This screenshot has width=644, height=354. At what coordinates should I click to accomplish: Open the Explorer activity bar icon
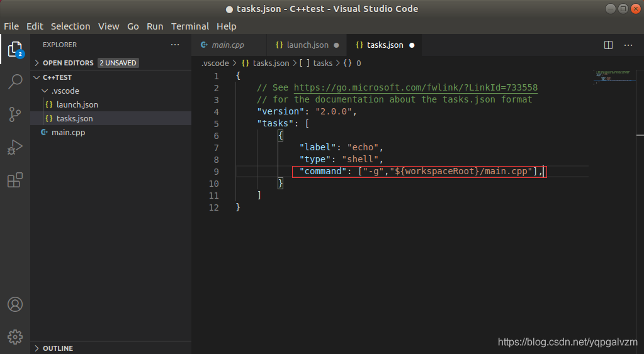(x=15, y=50)
